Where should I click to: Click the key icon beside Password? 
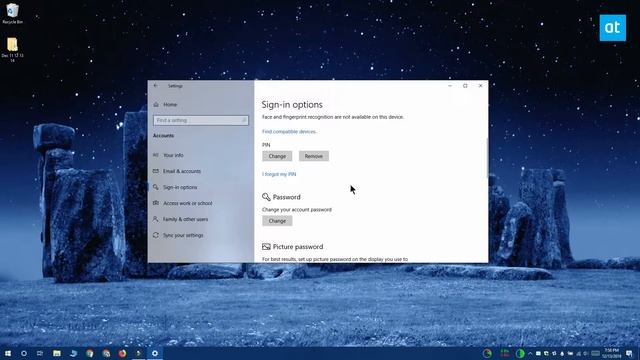[266, 197]
